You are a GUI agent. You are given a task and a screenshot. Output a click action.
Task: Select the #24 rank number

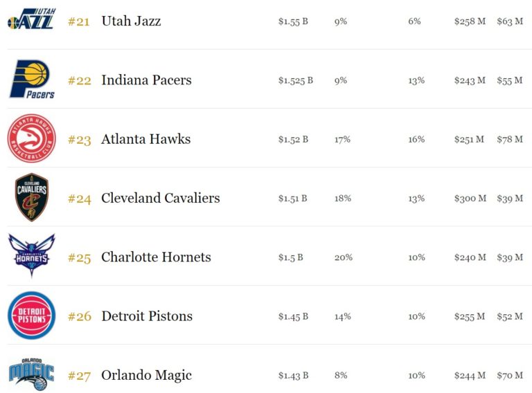point(79,199)
